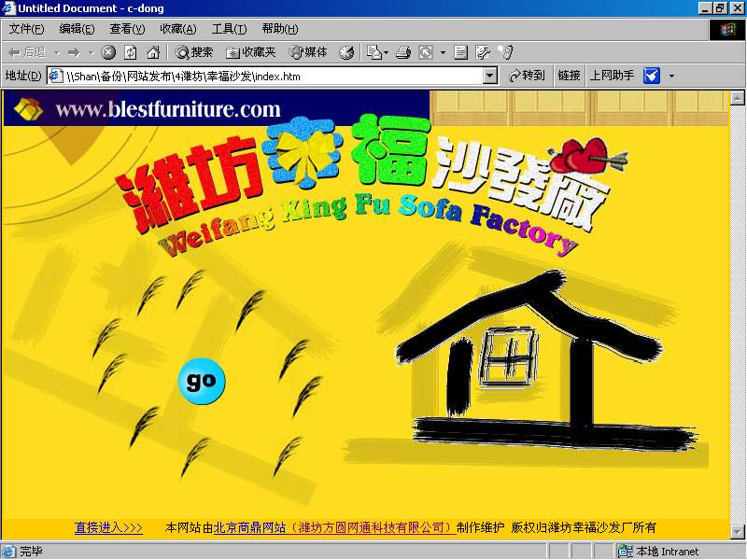747x560 pixels.
Task: Minimize the browser window
Action: pos(706,8)
